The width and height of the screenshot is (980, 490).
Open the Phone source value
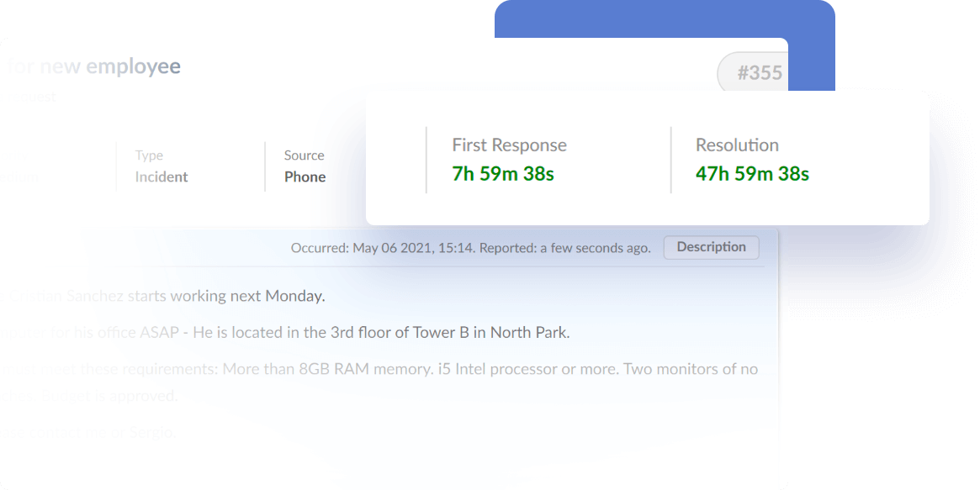(x=305, y=177)
